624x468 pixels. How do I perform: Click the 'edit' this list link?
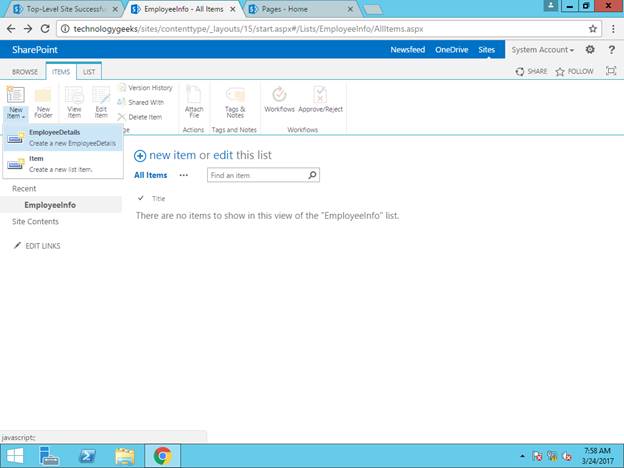coord(223,155)
